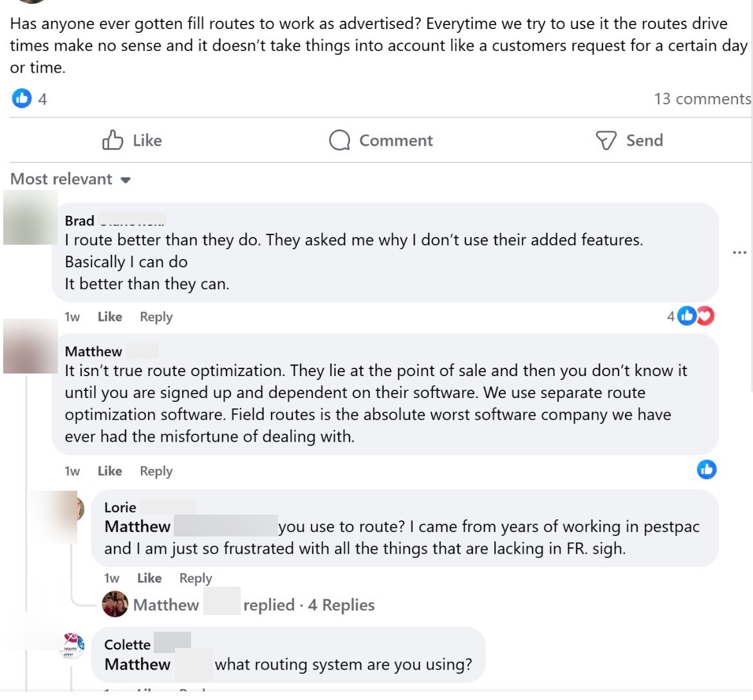Open the 13 comments link
The height and width of the screenshot is (700, 753).
[702, 99]
